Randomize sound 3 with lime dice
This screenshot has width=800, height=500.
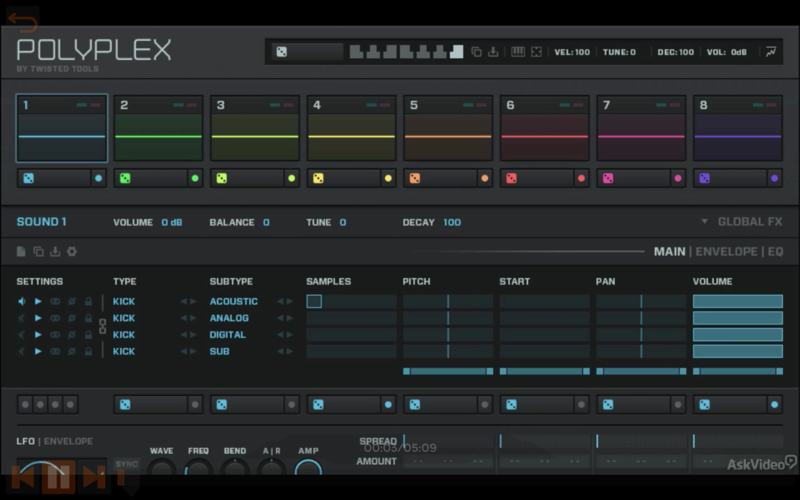(x=221, y=178)
